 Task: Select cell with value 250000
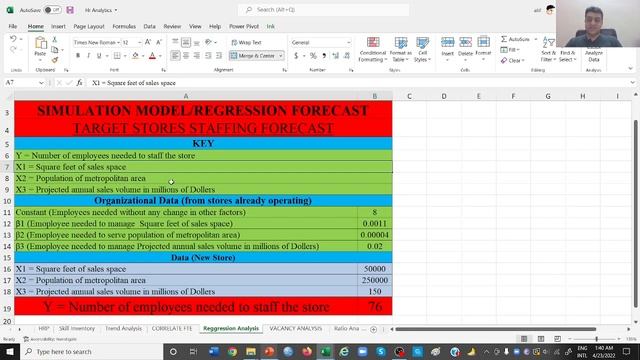tap(375, 280)
